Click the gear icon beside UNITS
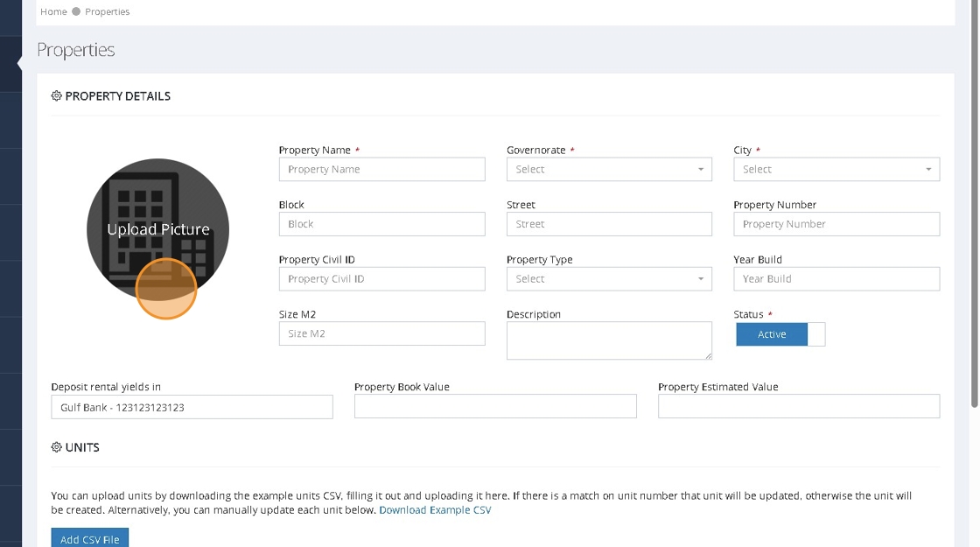Screen dimensions: 980x547 click(57, 447)
